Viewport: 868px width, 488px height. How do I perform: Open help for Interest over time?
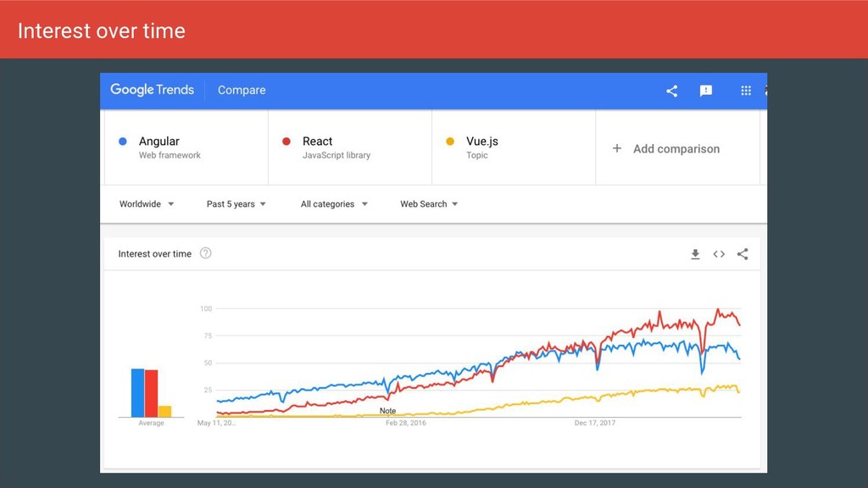205,253
